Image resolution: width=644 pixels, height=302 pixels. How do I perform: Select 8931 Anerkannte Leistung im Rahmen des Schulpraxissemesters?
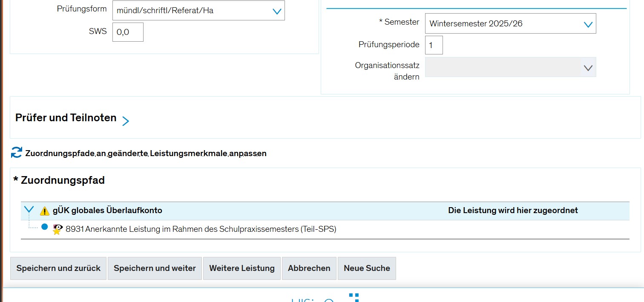pyautogui.click(x=201, y=229)
